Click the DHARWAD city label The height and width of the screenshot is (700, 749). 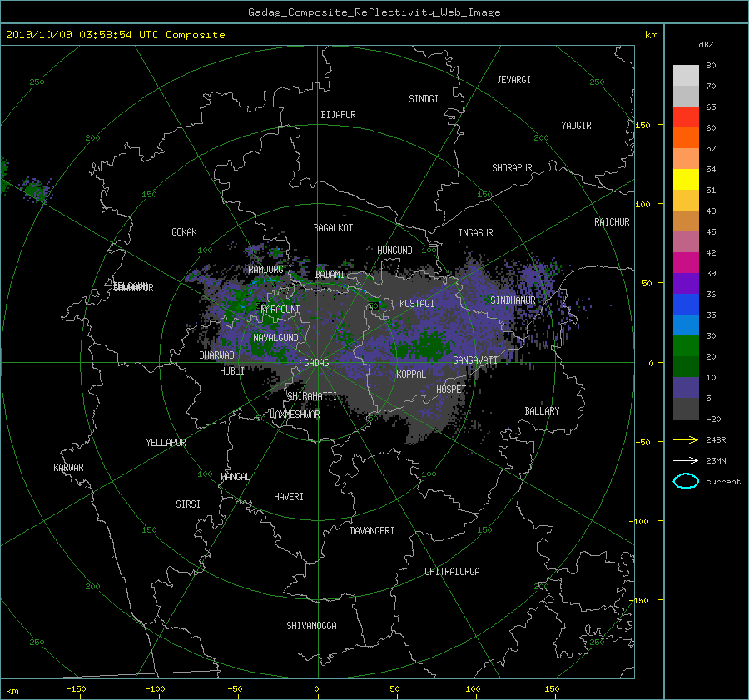point(217,355)
